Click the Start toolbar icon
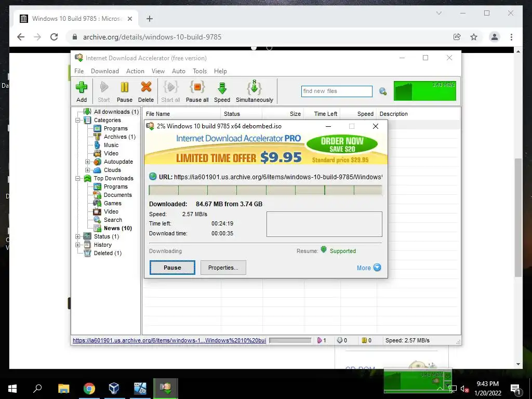The image size is (532, 399). click(x=104, y=91)
